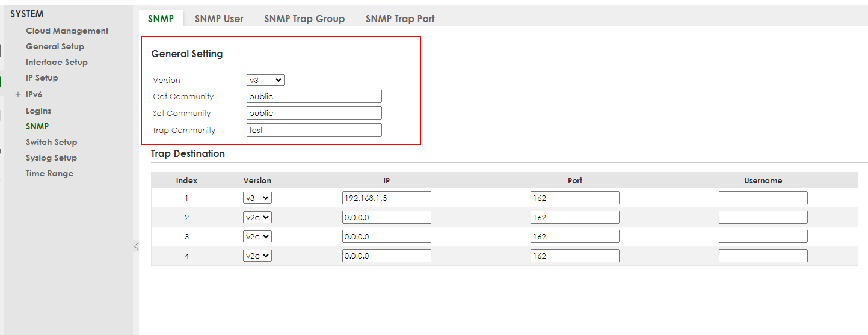Screen dimensions: 868x335
Task: Open Version dropdown for trap index 1
Action: (257, 198)
